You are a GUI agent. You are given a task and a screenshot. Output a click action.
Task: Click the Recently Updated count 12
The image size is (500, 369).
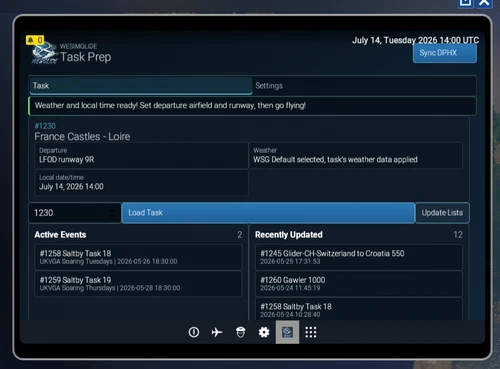tap(458, 235)
